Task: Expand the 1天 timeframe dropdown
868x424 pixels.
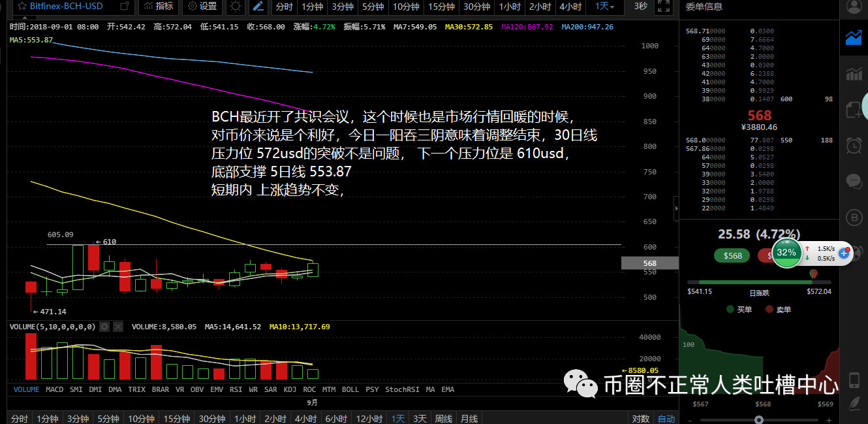Action: 604,7
